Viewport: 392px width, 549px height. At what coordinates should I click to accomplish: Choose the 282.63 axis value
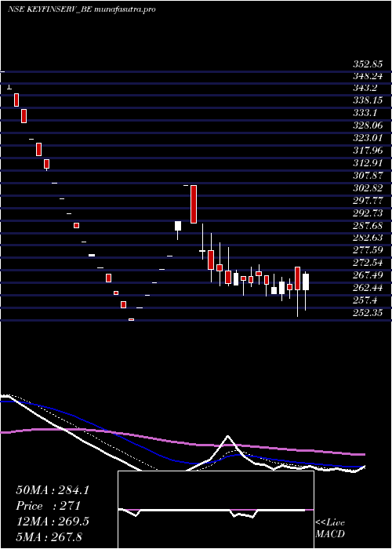(x=367, y=238)
